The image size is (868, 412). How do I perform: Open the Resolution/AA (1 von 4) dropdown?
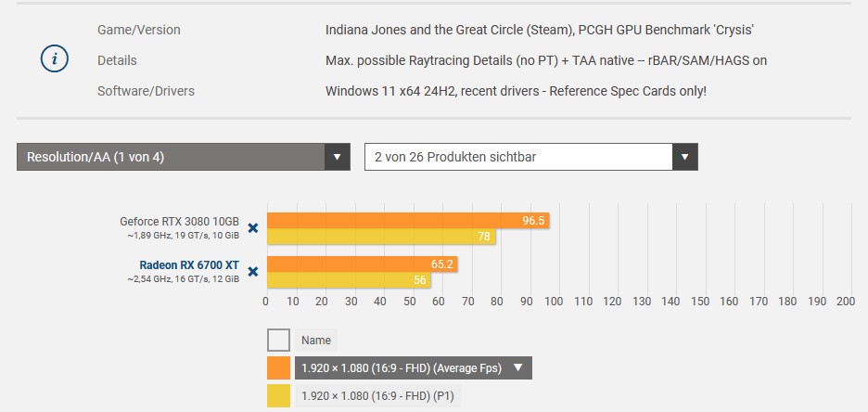(x=184, y=157)
